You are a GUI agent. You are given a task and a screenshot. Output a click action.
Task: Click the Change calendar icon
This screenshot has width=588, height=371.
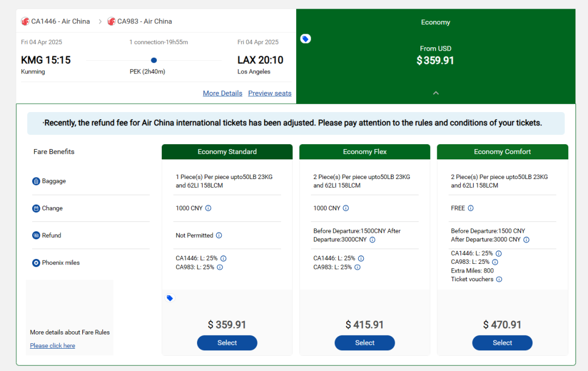[36, 208]
